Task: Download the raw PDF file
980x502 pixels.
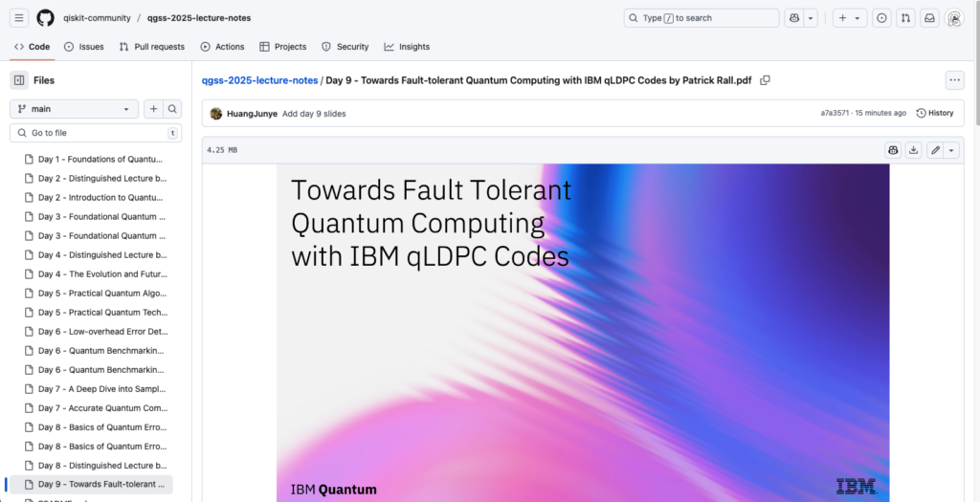Action: [914, 150]
